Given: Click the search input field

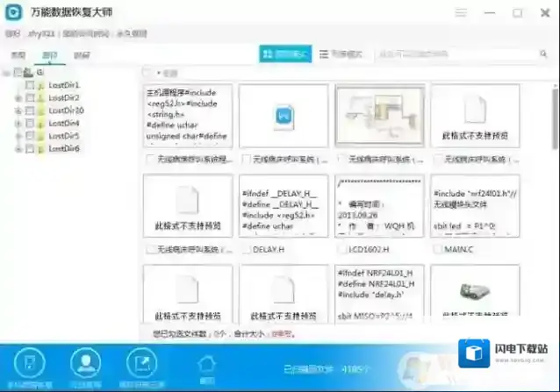Looking at the screenshot, I should pyautogui.click(x=461, y=54).
